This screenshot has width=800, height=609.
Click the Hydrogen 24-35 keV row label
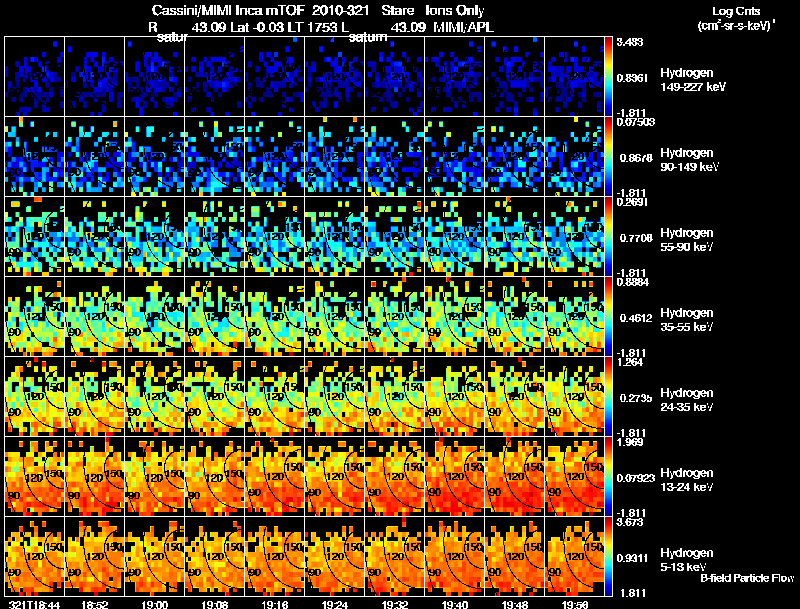click(x=687, y=400)
